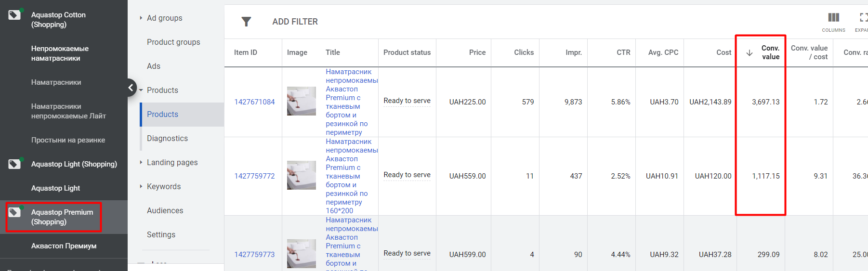This screenshot has height=271, width=868.
Task: Open the Audiences page
Action: click(x=165, y=210)
